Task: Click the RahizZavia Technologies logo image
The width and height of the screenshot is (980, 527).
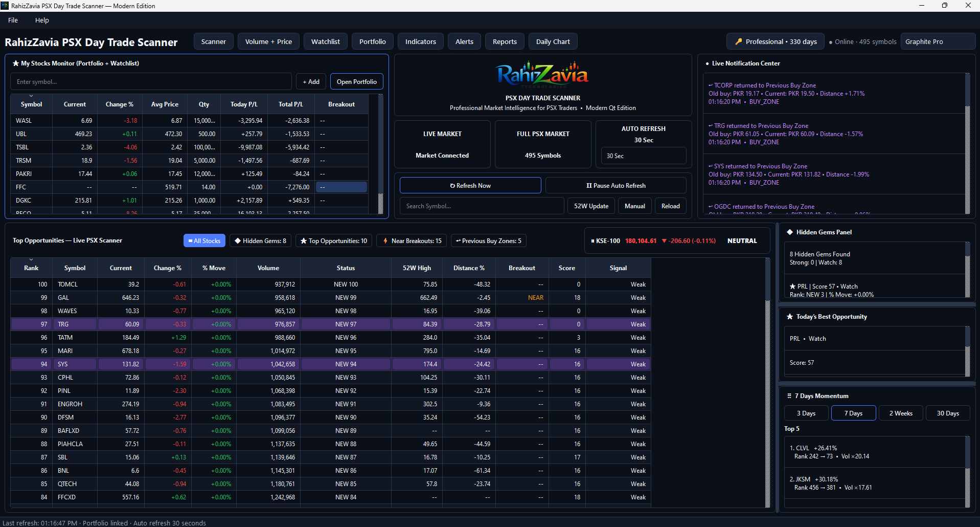Action: tap(542, 75)
